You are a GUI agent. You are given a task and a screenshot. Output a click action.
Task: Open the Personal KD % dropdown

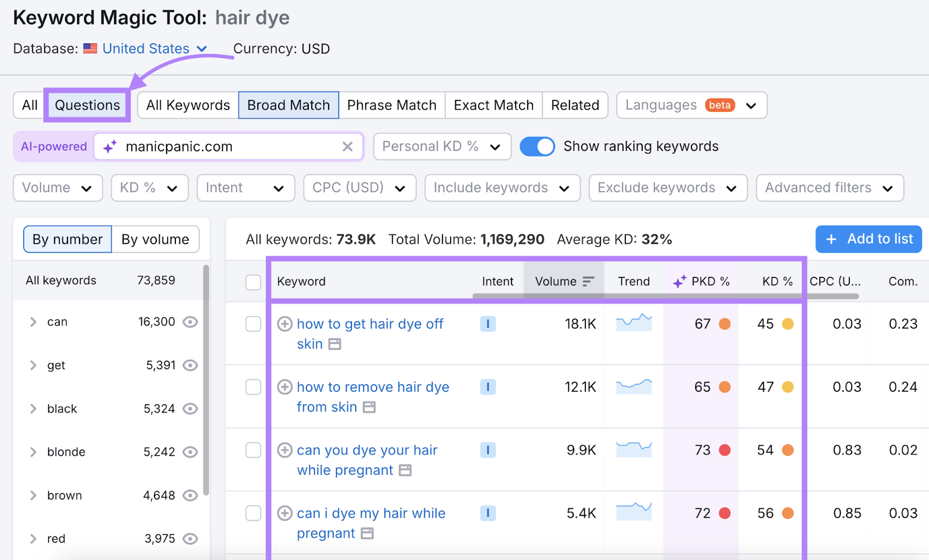(442, 147)
